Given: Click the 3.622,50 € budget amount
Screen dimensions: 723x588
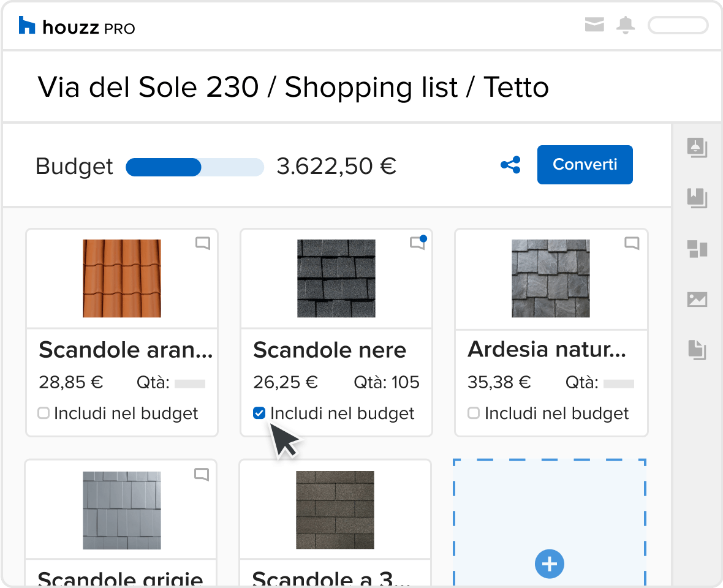Looking at the screenshot, I should 336,166.
